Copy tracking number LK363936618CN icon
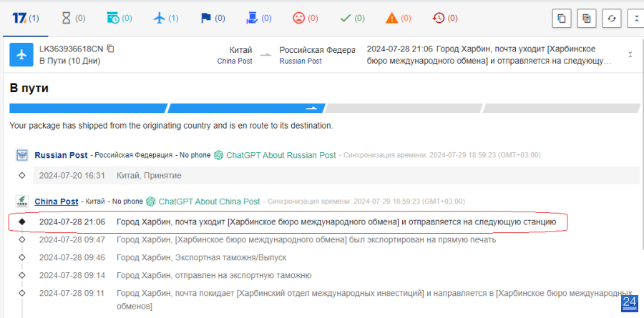 click(x=110, y=49)
